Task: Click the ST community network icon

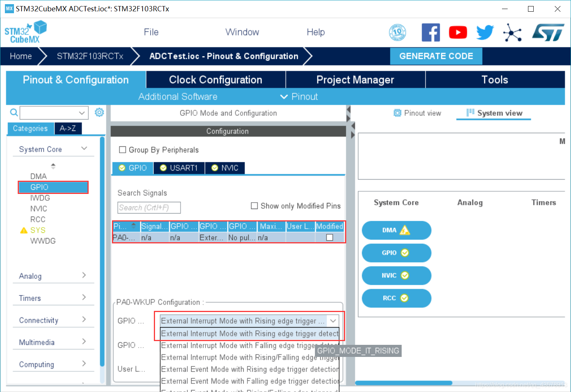Action: point(512,32)
